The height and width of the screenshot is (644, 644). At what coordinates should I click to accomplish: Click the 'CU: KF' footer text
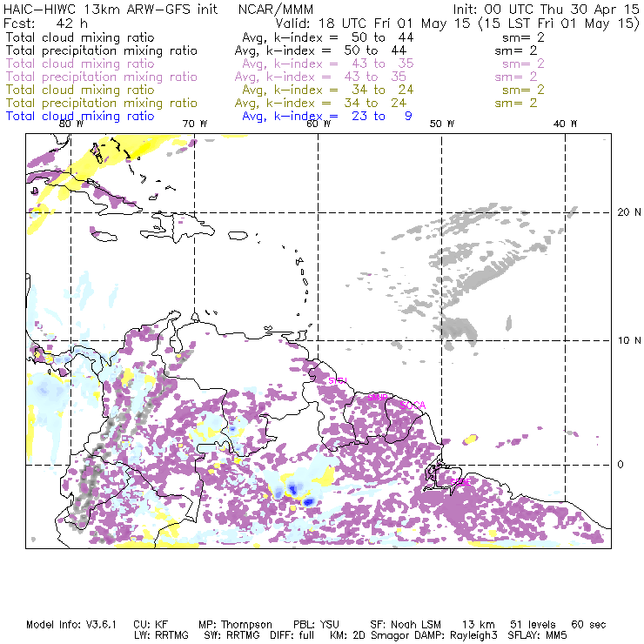pyautogui.click(x=151, y=625)
